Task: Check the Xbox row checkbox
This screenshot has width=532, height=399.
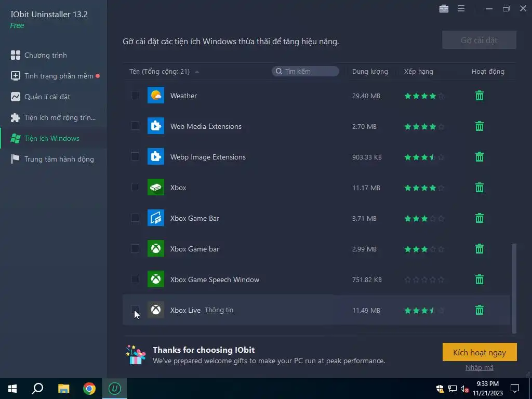Action: coord(135,187)
